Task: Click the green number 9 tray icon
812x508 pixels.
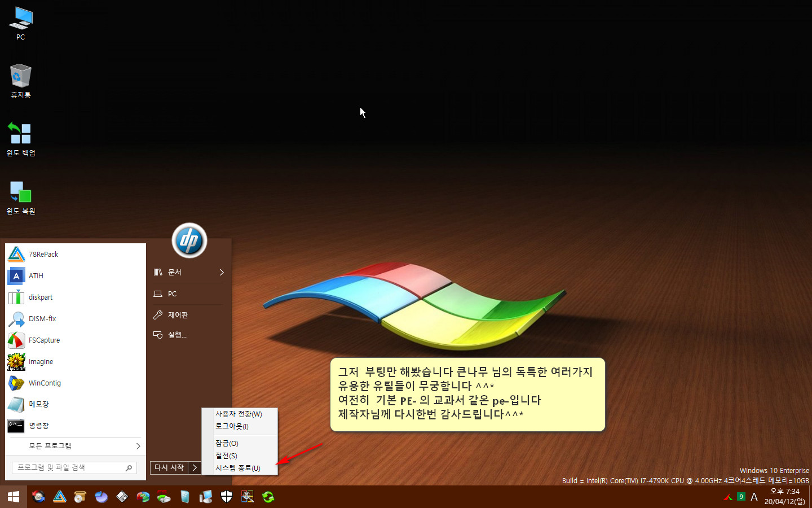Action: point(741,497)
